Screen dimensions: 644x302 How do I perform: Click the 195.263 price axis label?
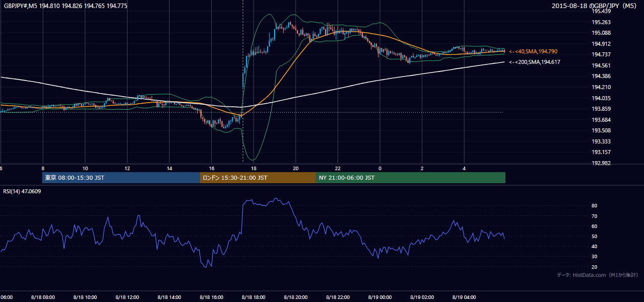point(601,22)
